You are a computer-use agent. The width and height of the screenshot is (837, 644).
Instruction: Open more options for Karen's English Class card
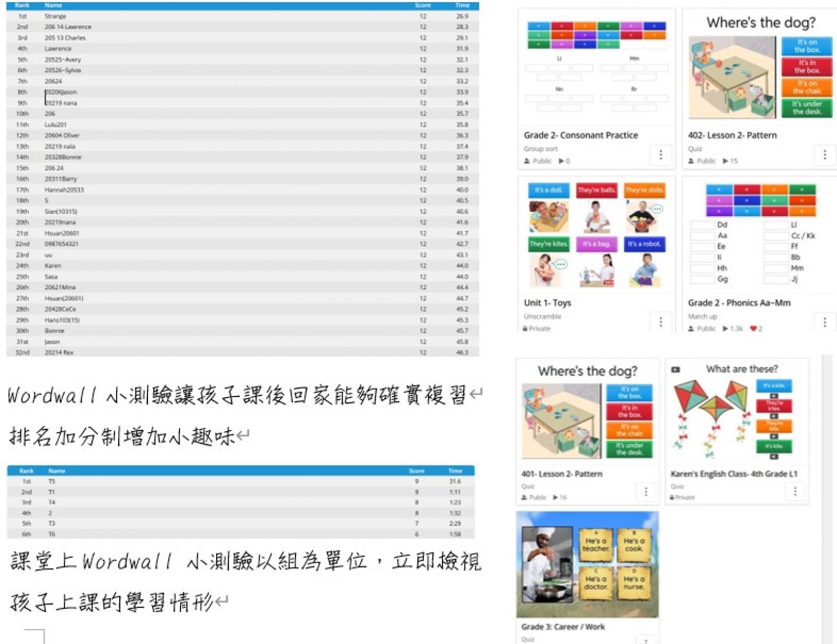pyautogui.click(x=795, y=492)
